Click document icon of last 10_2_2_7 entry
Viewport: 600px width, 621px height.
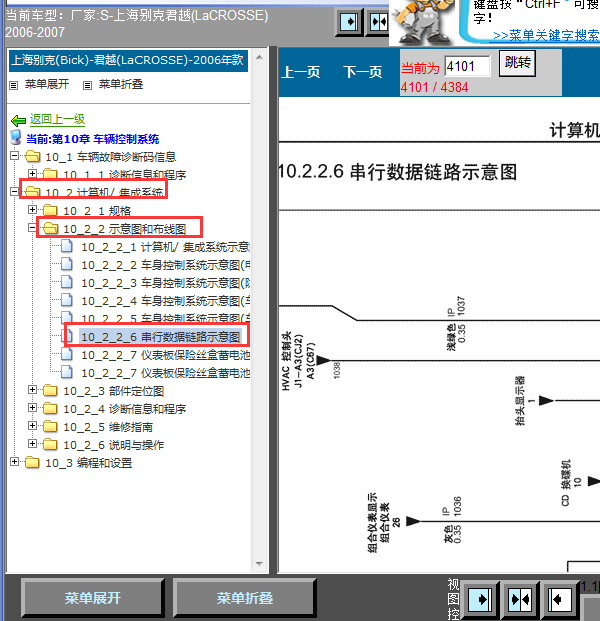tap(67, 372)
